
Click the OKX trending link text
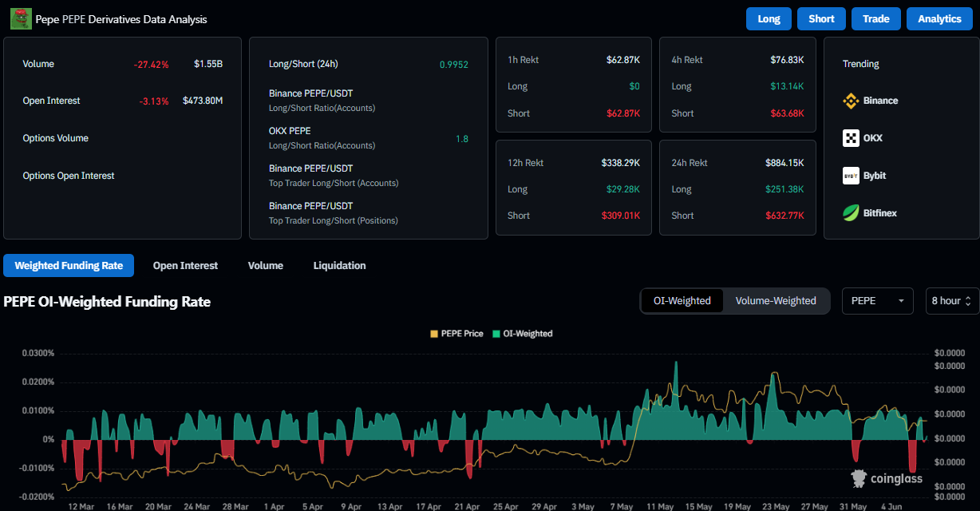coord(873,138)
